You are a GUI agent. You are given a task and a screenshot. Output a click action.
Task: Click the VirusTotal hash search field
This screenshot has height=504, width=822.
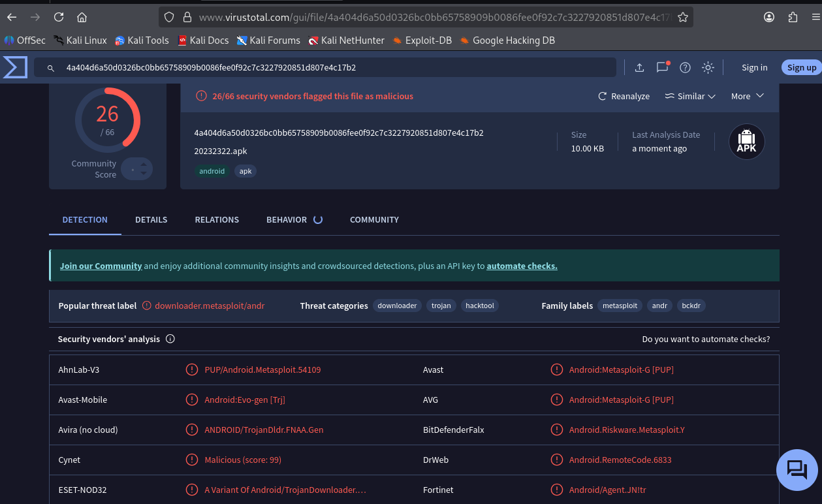tap(325, 67)
